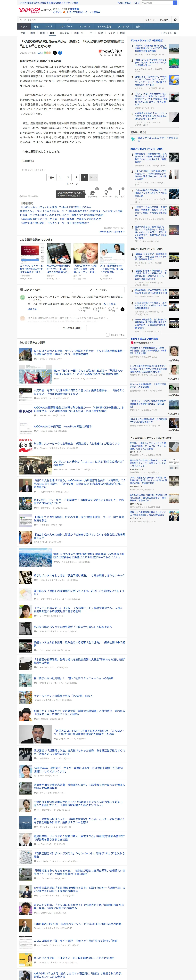Screen dimensions: 196x980
Task: Toggle the コメント非表示 checkbox
Action: pyautogui.click(x=108, y=335)
